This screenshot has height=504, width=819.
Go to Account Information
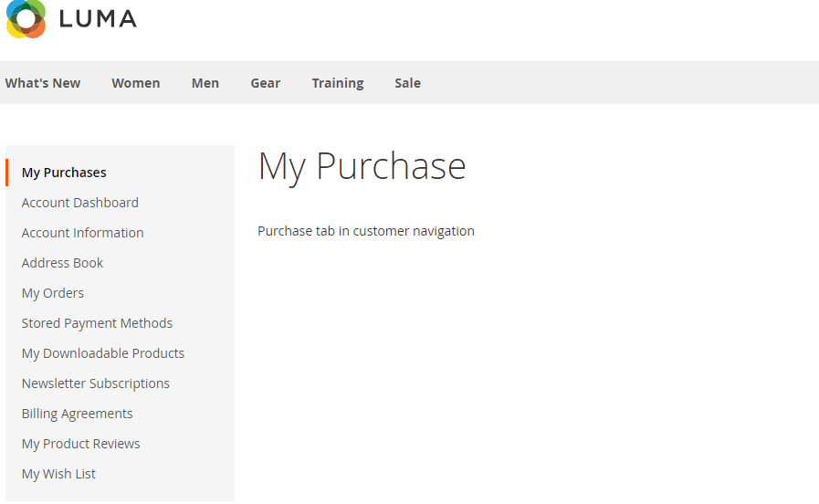82,233
